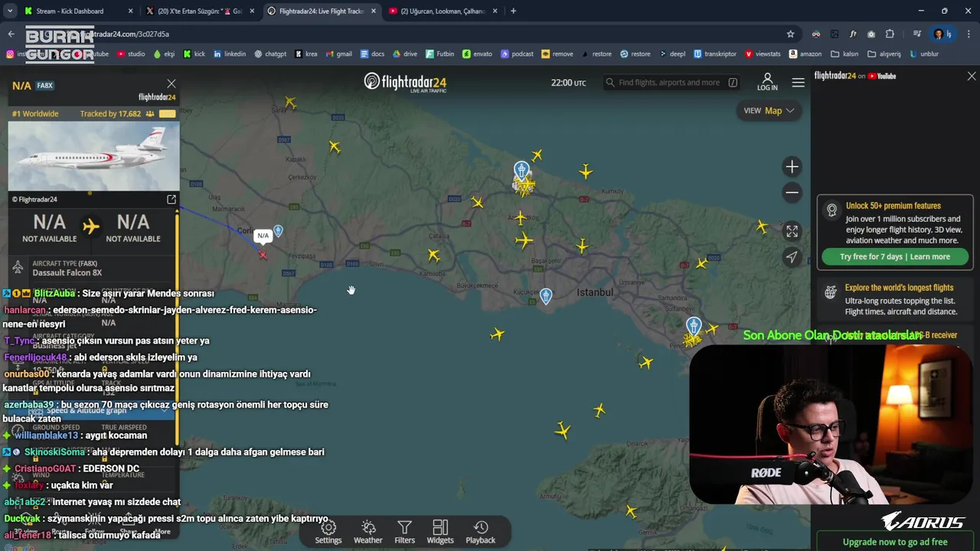The image size is (980, 551).
Task: Open Explore the world's longest flights card
Action: pyautogui.click(x=895, y=299)
